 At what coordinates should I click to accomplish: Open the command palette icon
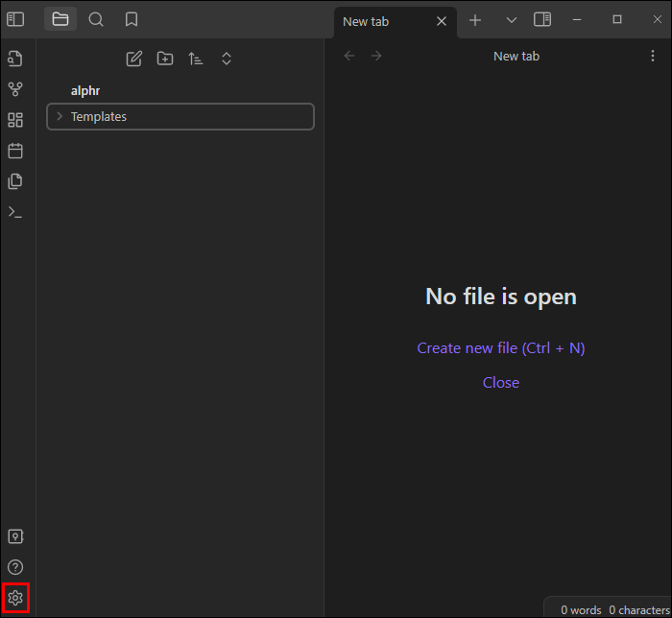coord(15,212)
